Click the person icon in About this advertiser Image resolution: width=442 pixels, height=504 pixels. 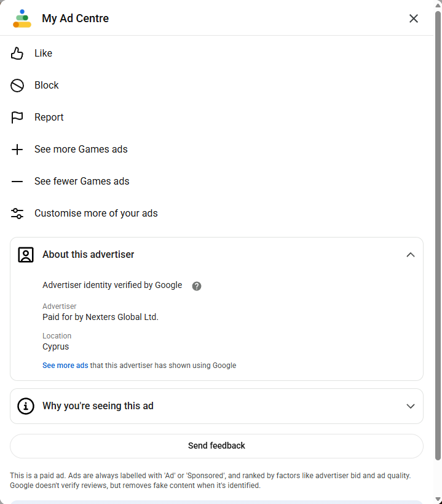(26, 255)
